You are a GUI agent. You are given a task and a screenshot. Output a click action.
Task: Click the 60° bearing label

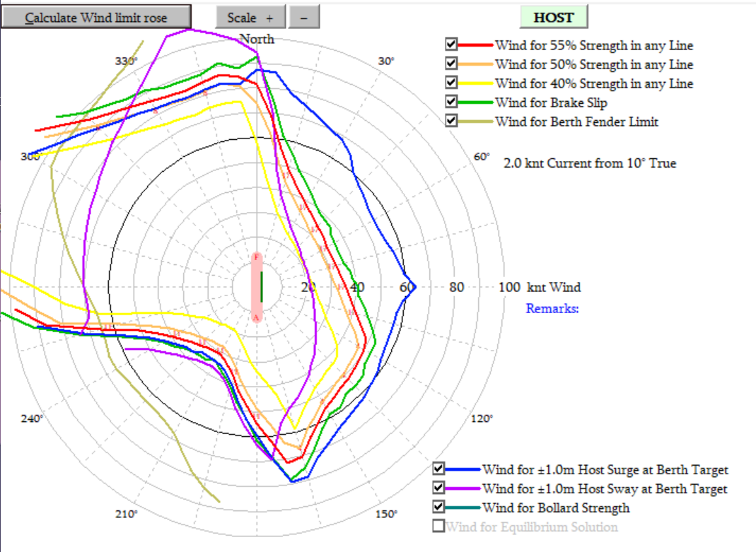click(482, 156)
